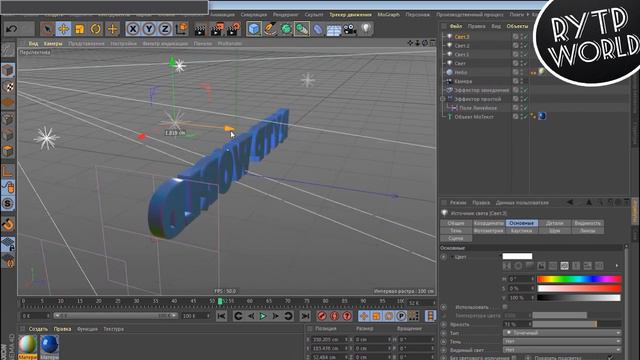The width and height of the screenshot is (640, 360).
Task: Open the Видимый свет dropdown
Action: (562, 350)
